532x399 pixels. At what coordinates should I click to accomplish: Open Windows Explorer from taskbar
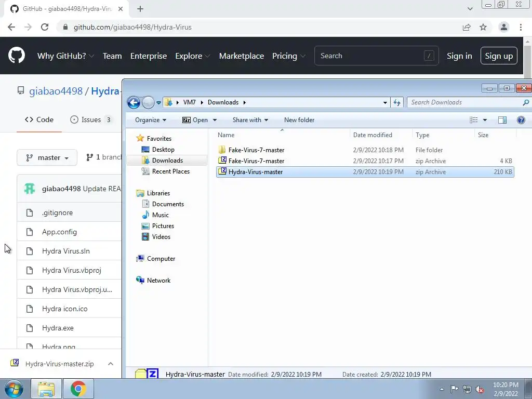pos(46,389)
